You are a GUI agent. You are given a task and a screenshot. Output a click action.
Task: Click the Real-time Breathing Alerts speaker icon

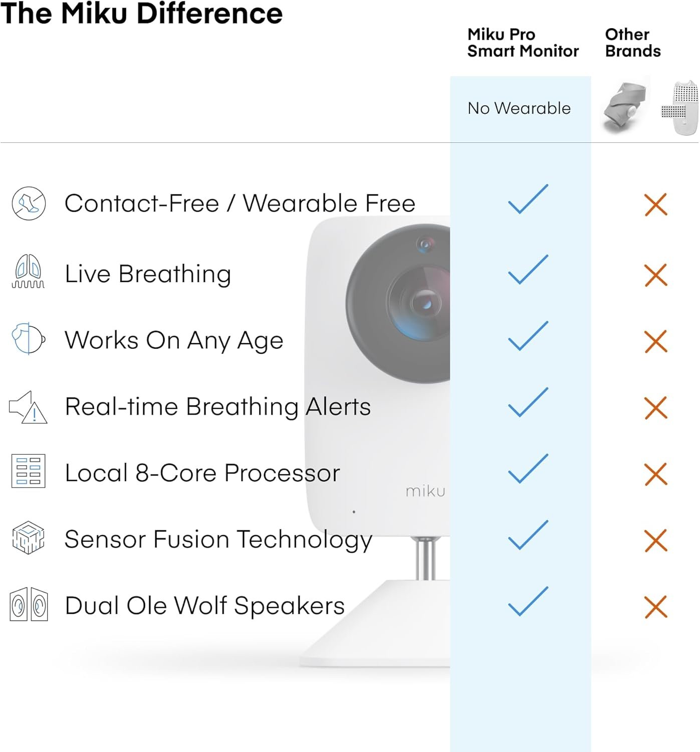28,407
